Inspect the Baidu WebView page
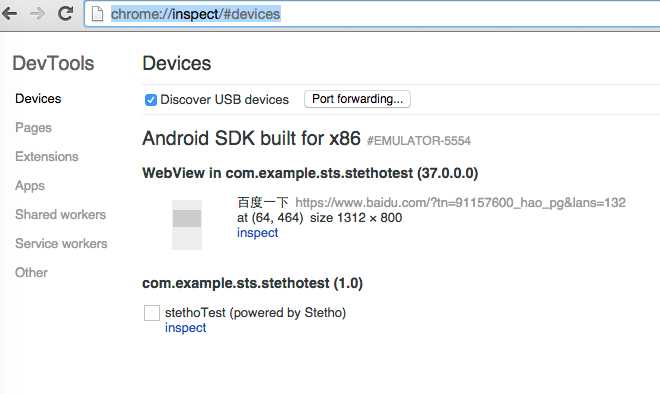The height and width of the screenshot is (394, 660). 257,233
